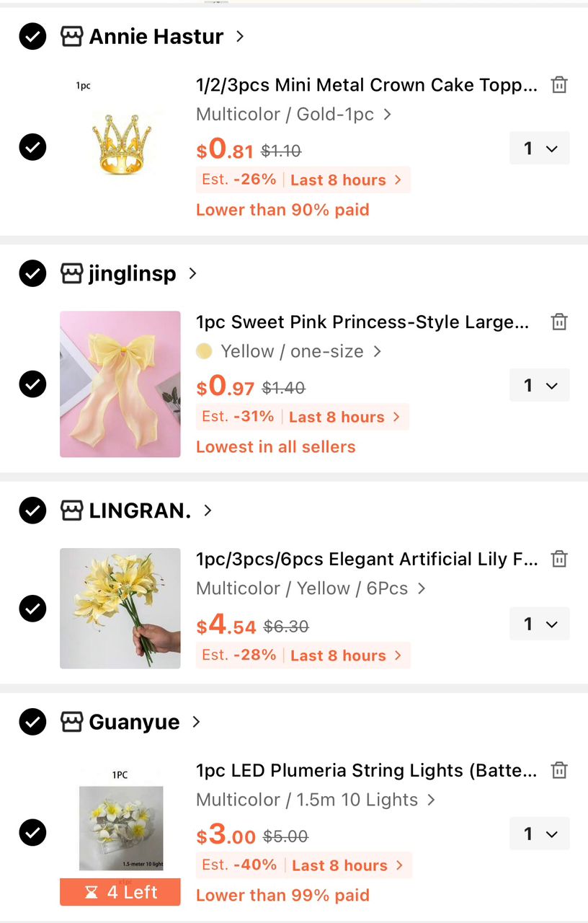Uncheck the Annie Hastur seller checkbox
Viewport: 588px width, 923px height.
point(32,36)
